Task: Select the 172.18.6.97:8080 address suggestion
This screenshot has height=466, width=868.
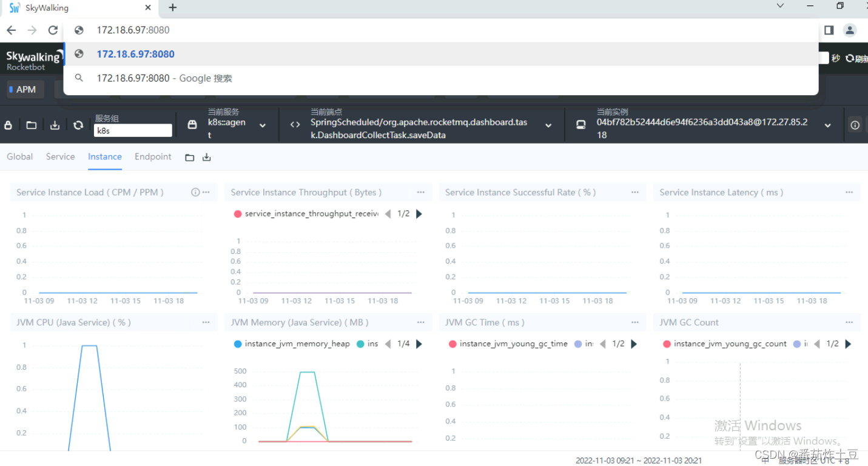Action: 135,54
